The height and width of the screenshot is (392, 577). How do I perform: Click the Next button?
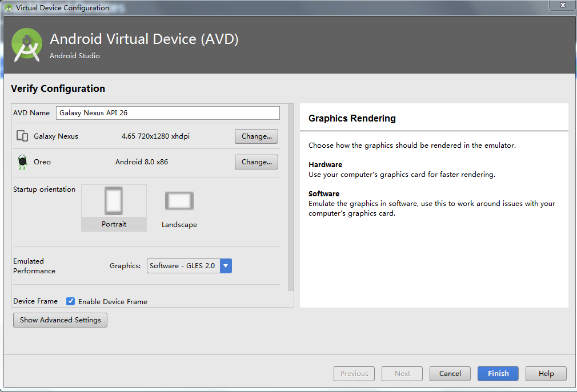click(402, 374)
